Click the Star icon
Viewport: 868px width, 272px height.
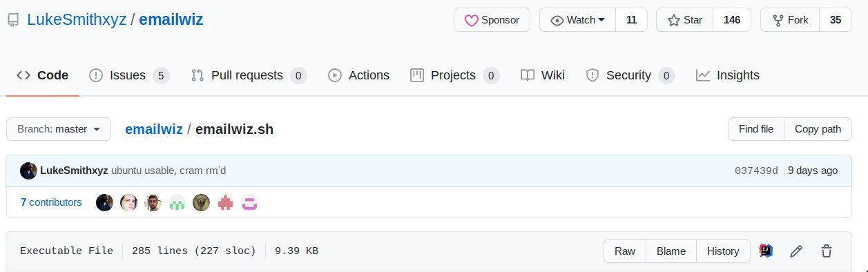pos(674,20)
